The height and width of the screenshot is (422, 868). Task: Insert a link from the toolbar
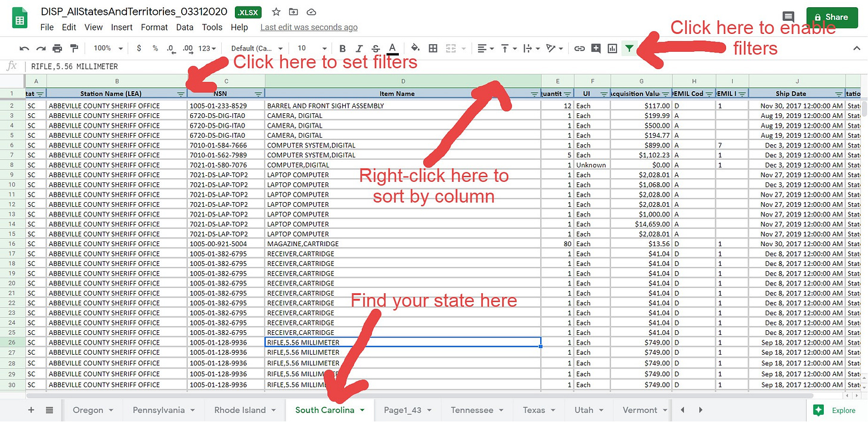coord(579,48)
